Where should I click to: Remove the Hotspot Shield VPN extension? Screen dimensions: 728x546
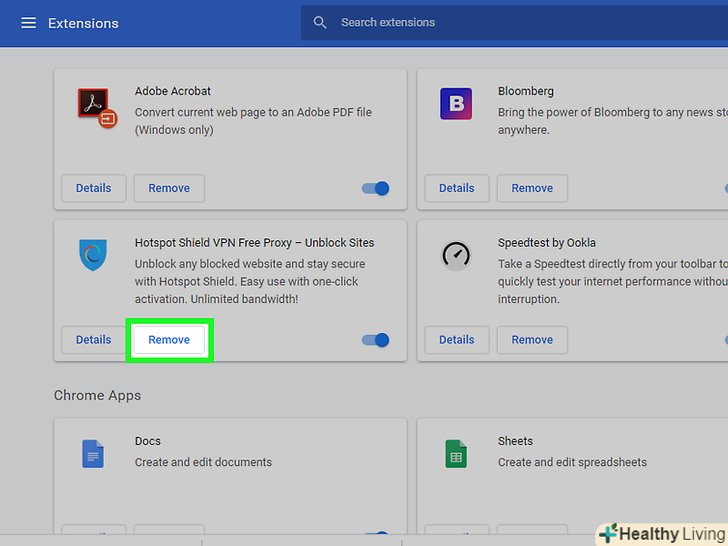[x=169, y=340]
